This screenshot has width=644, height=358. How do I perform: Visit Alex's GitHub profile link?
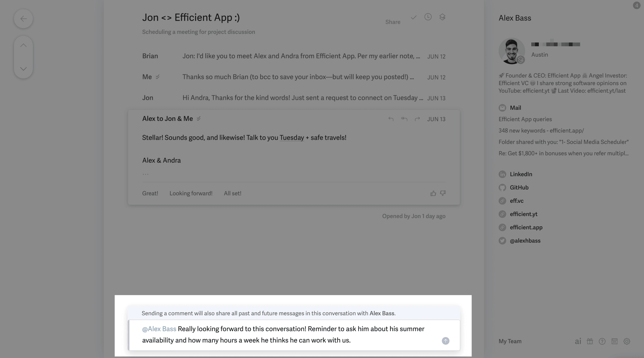point(519,187)
